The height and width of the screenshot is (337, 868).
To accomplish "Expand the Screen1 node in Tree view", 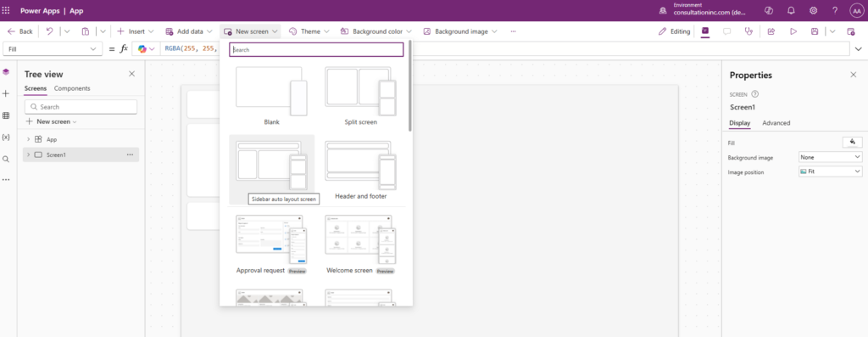I will pos(28,154).
